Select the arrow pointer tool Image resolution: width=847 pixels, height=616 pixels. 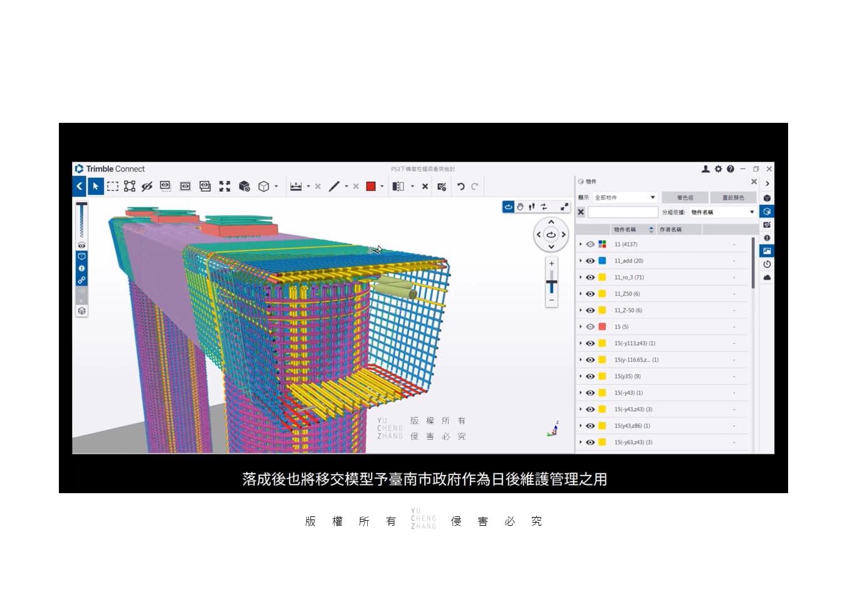pyautogui.click(x=95, y=186)
